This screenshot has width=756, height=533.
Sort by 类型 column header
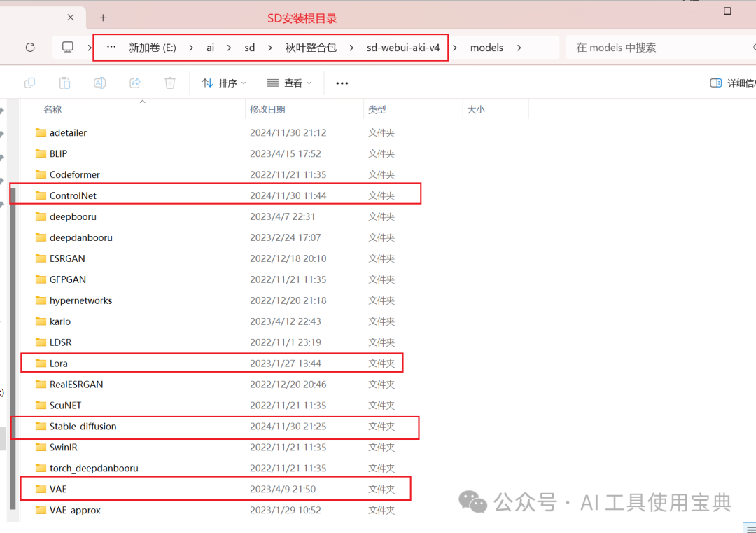(x=377, y=109)
